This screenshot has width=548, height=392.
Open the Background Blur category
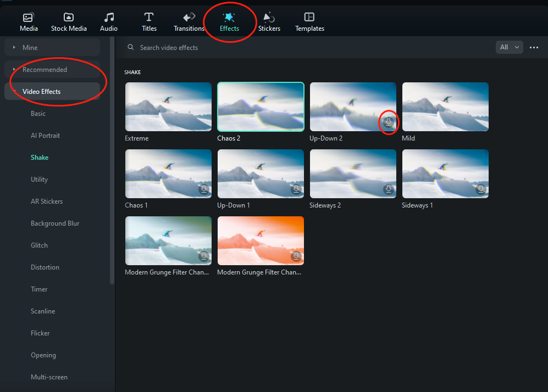(x=55, y=223)
